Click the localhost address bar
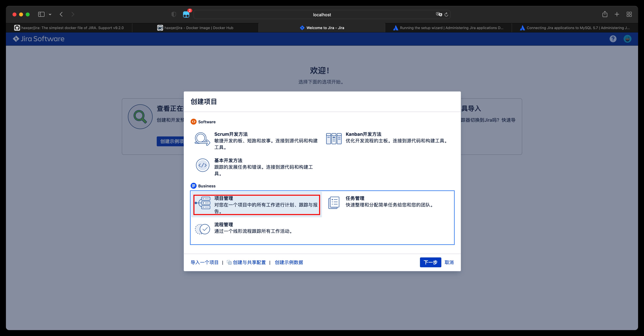 pos(322,14)
